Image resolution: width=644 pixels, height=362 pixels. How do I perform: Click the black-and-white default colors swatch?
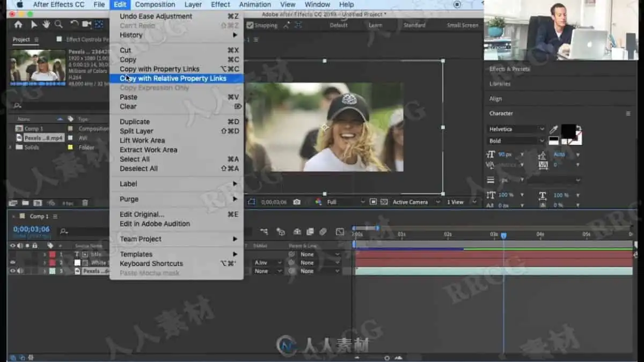(x=553, y=141)
